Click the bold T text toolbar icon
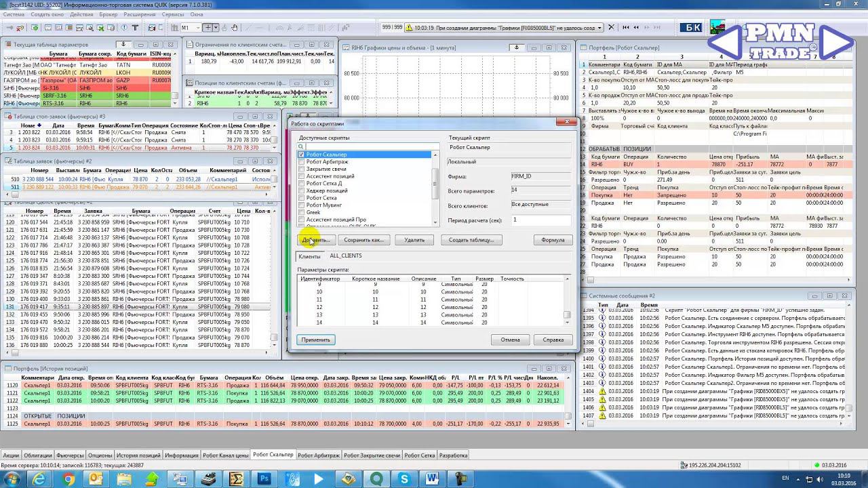 [x=135, y=28]
